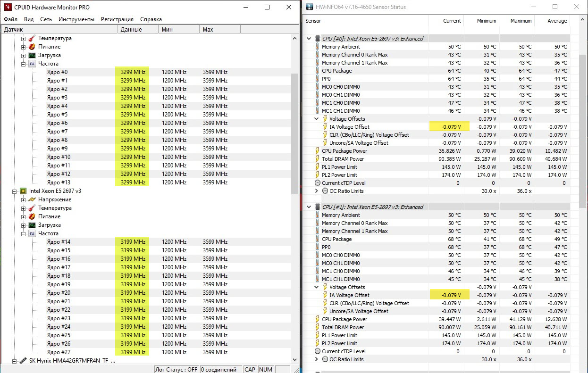The height and width of the screenshot is (373, 588).
Task: Sort by the Данные column header
Action: pos(137,29)
